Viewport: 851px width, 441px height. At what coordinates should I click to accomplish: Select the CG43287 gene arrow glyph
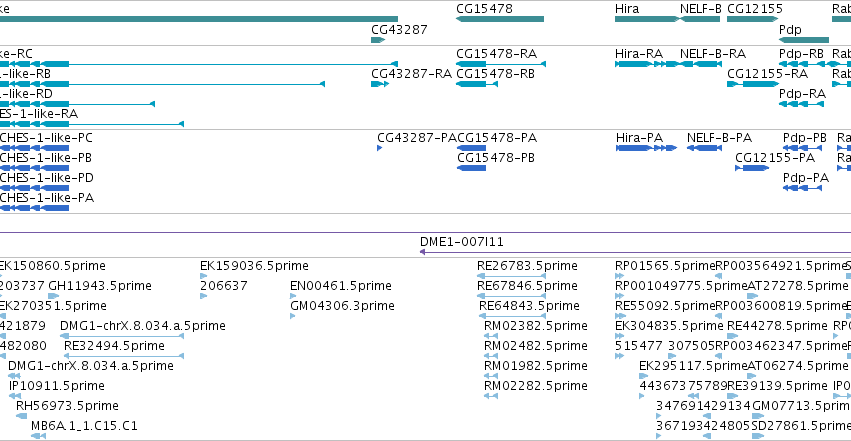pos(378,40)
